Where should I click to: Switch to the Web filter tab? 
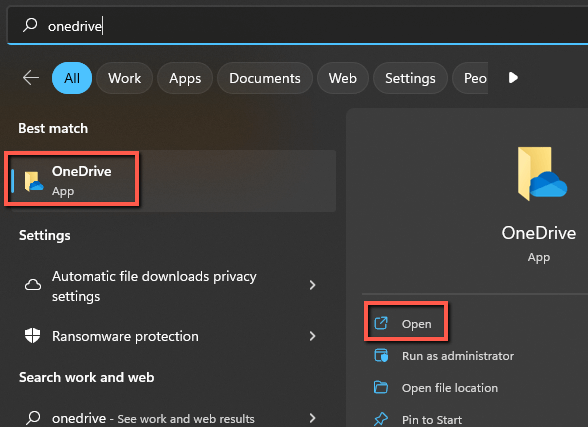[x=342, y=78]
